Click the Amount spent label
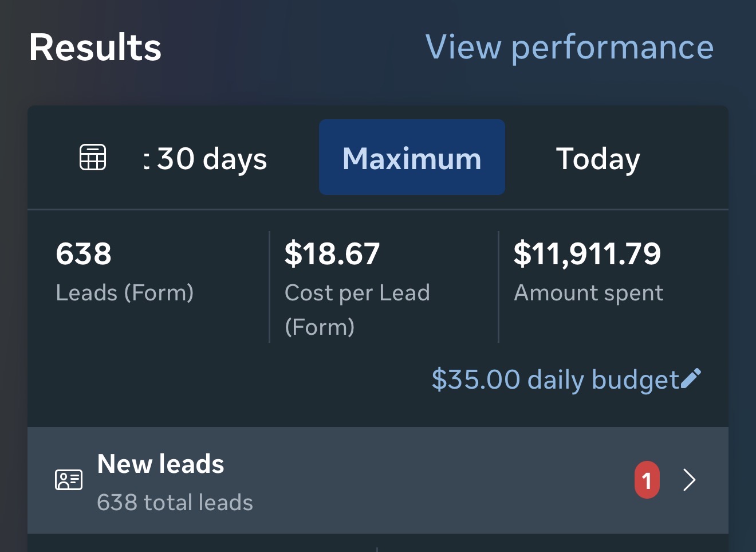This screenshot has height=552, width=756. click(x=588, y=293)
